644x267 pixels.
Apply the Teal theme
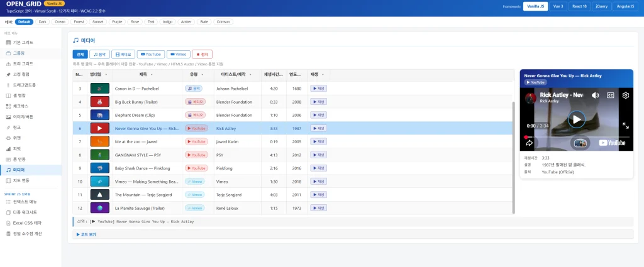(x=151, y=22)
